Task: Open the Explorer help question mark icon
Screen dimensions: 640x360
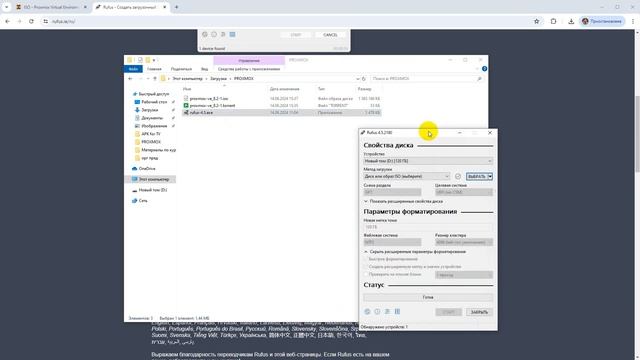Action: coord(484,69)
